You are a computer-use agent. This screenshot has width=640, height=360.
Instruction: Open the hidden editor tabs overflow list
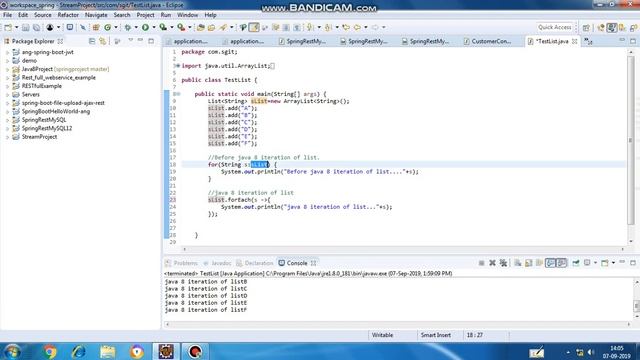tap(588, 41)
